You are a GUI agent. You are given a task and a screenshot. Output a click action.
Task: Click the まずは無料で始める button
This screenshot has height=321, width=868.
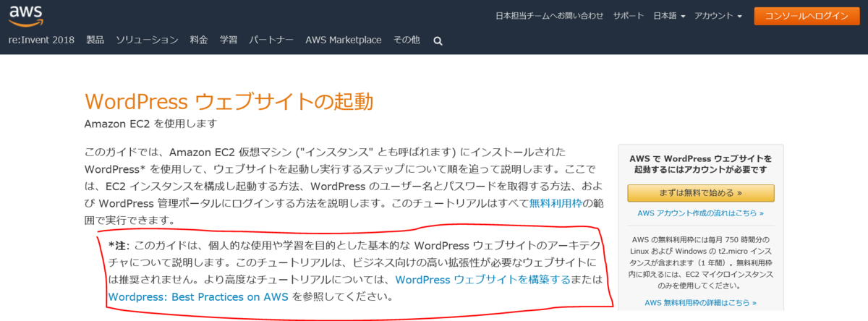(x=701, y=193)
